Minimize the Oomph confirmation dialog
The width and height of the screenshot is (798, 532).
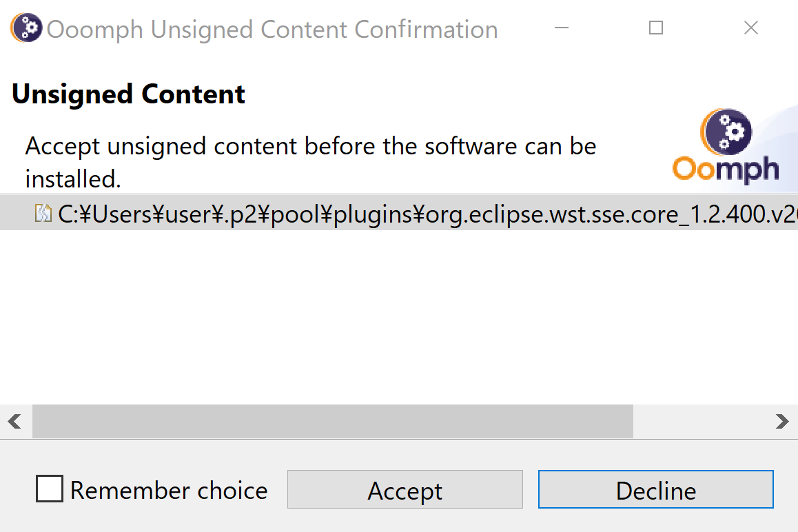click(562, 28)
